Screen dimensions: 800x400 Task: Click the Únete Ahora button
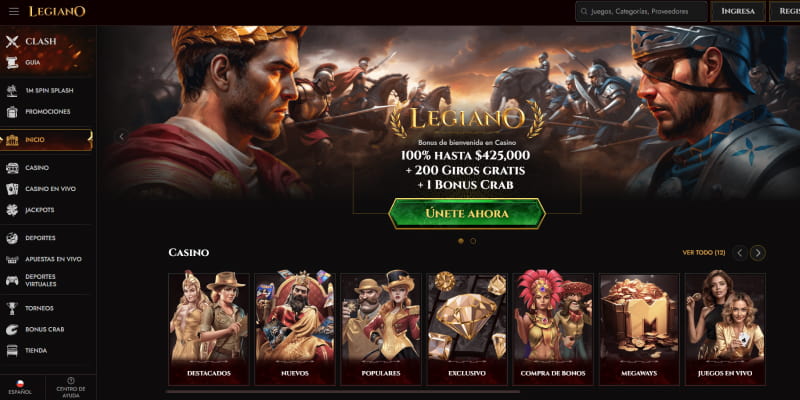pos(467,213)
